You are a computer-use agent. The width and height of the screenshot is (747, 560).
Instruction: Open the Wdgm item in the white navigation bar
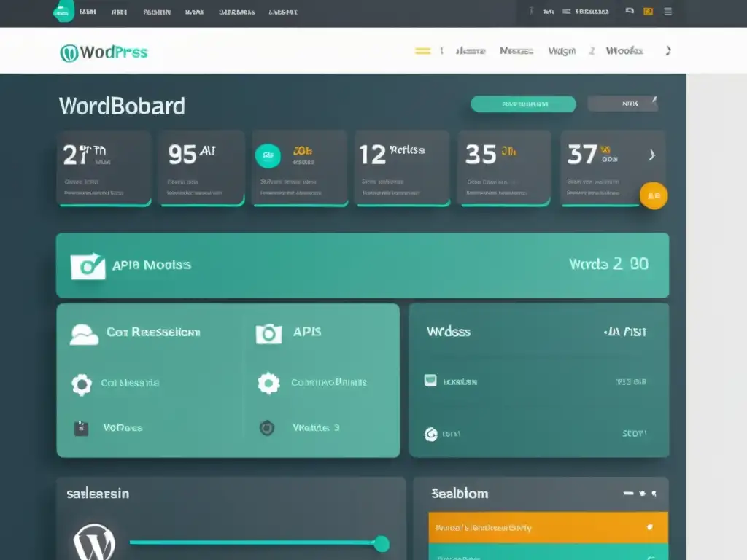click(562, 51)
